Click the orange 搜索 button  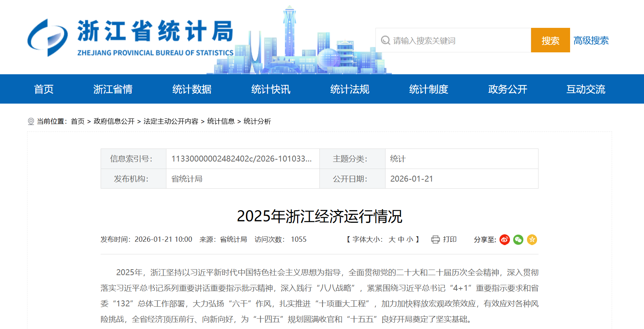pyautogui.click(x=550, y=40)
